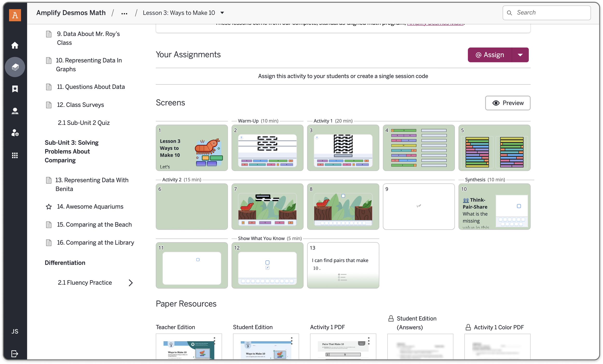Click in the Search input field
Image resolution: width=603 pixels, height=364 pixels.
[547, 13]
